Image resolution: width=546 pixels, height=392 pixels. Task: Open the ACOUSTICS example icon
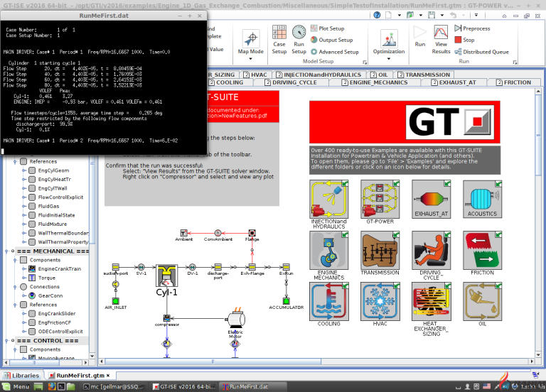(482, 200)
